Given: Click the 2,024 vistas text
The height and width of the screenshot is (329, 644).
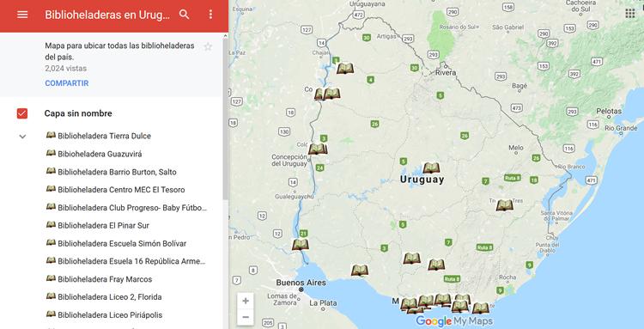Looking at the screenshot, I should (66, 68).
